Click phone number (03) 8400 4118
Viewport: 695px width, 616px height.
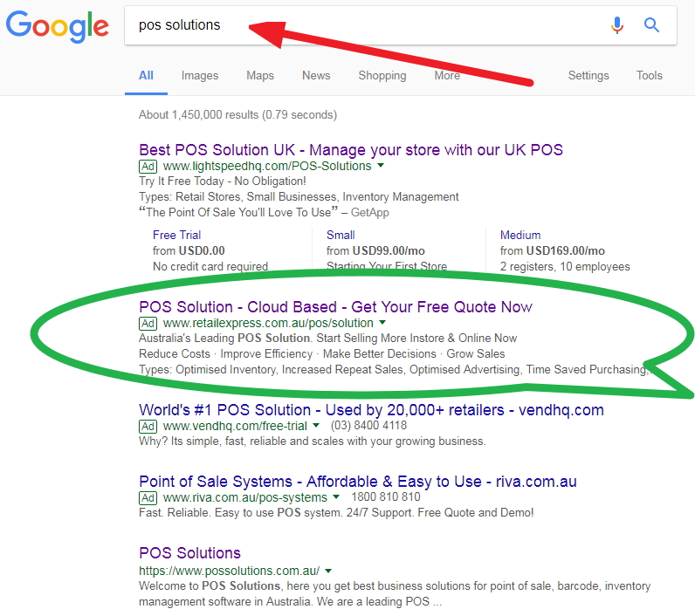pyautogui.click(x=368, y=426)
